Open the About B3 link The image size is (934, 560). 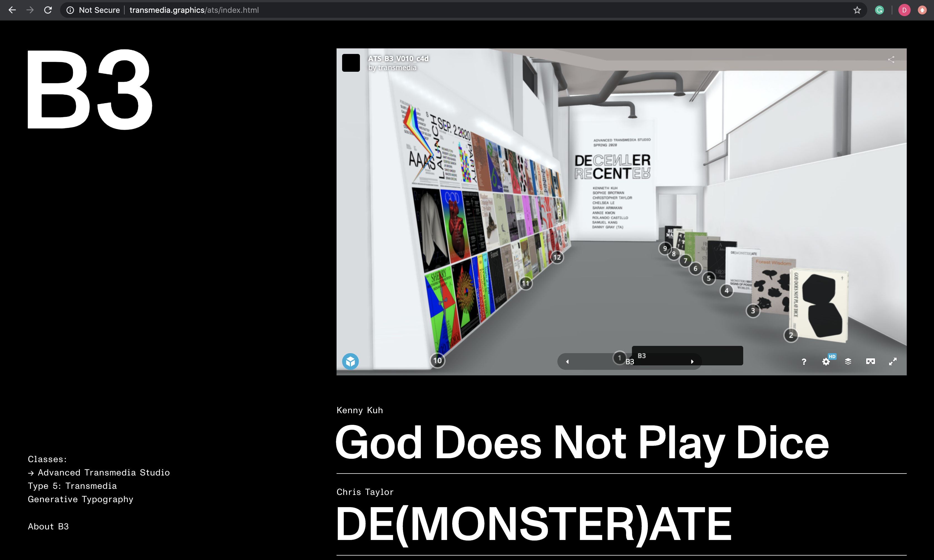(x=48, y=526)
